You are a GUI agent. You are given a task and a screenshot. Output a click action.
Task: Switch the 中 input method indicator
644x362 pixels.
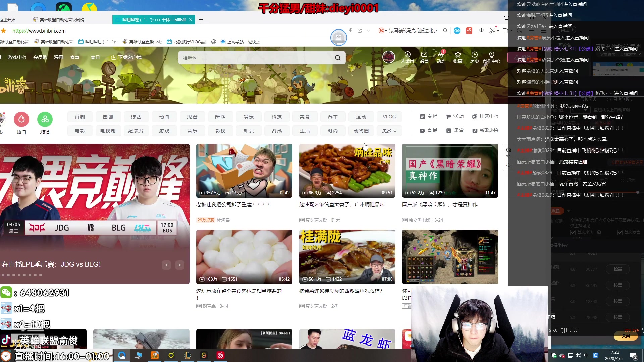pyautogui.click(x=586, y=355)
